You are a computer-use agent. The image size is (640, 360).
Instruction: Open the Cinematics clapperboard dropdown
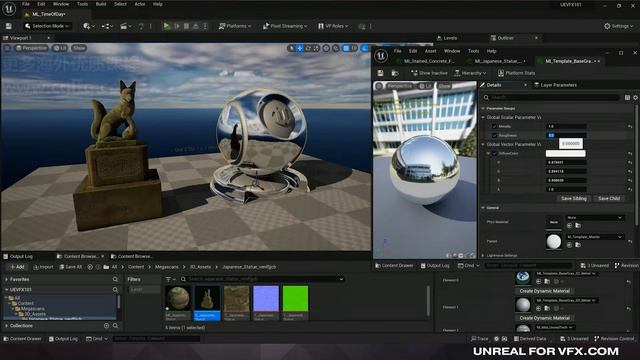tap(125, 26)
